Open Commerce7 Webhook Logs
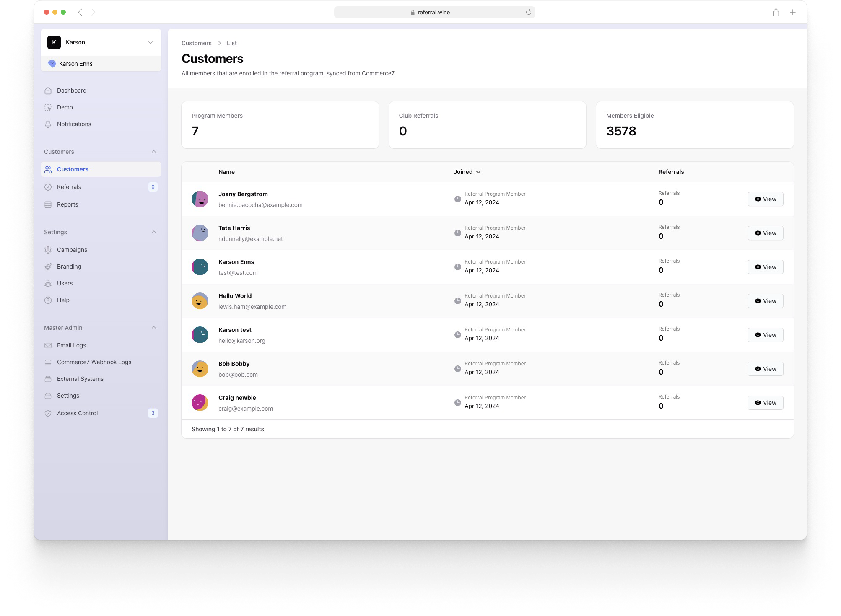This screenshot has width=841, height=616. click(94, 362)
